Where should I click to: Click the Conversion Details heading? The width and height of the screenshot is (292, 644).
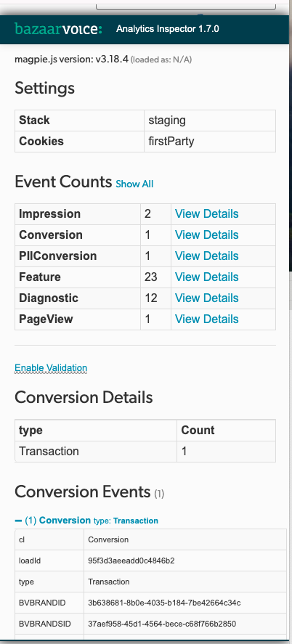pos(84,398)
